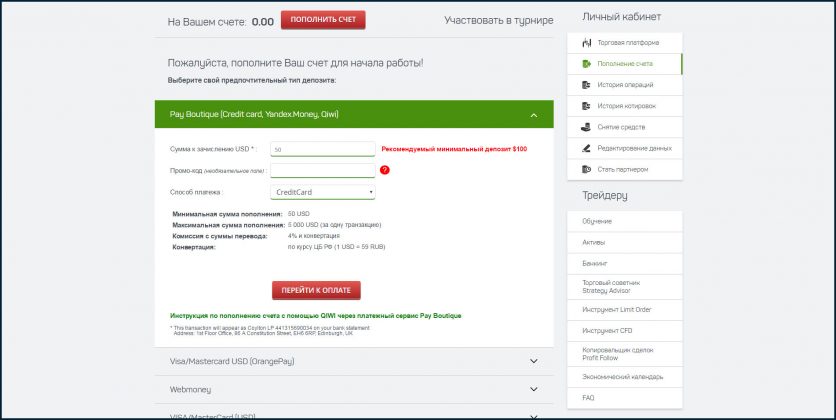Open the Инструмент Limit Order link
The image size is (836, 420).
[624, 310]
